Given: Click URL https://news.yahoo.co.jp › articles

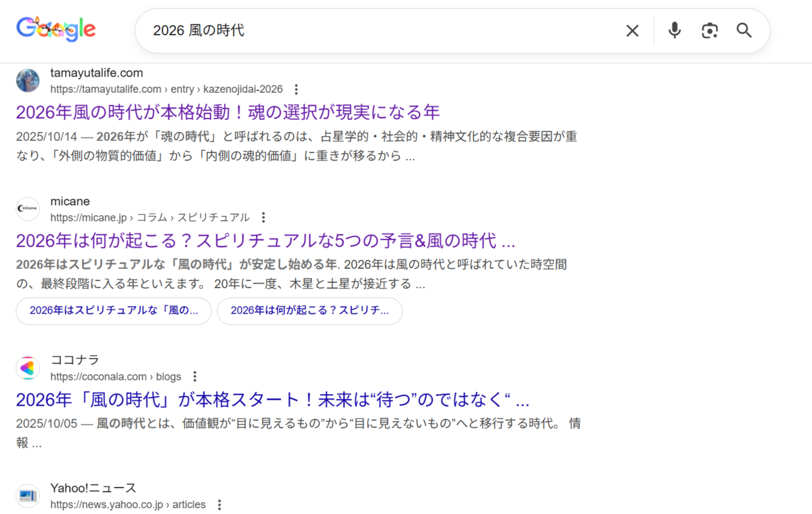Looking at the screenshot, I should click(x=128, y=505).
